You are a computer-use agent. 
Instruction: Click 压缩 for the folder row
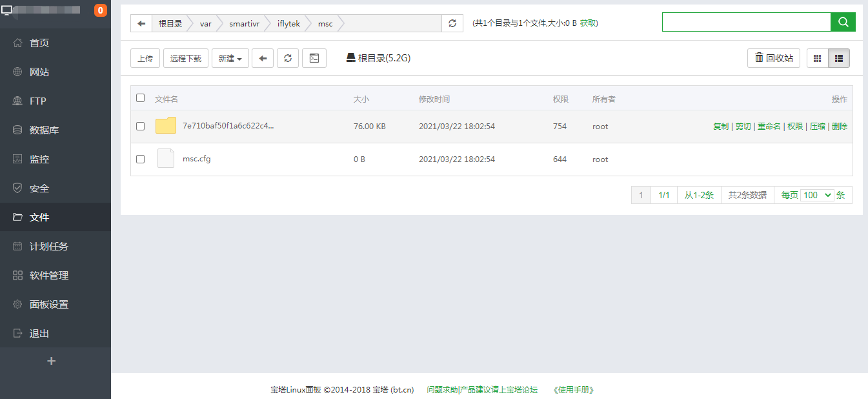818,127
